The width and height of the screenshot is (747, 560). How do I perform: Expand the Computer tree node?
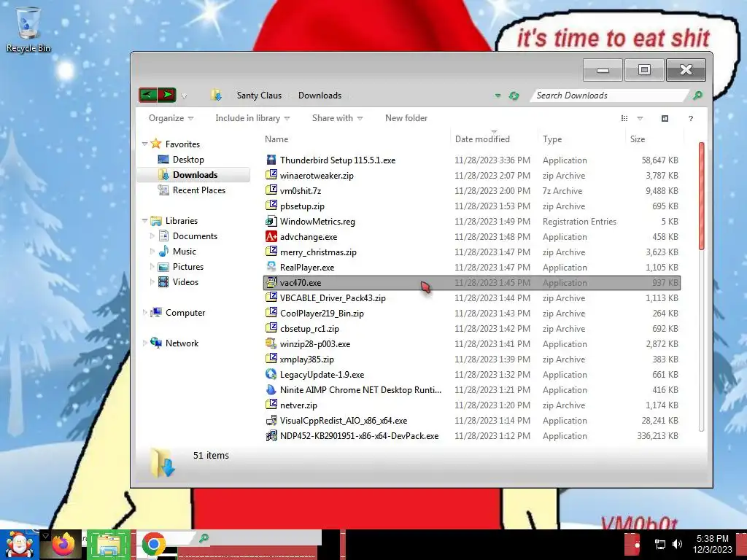145,312
